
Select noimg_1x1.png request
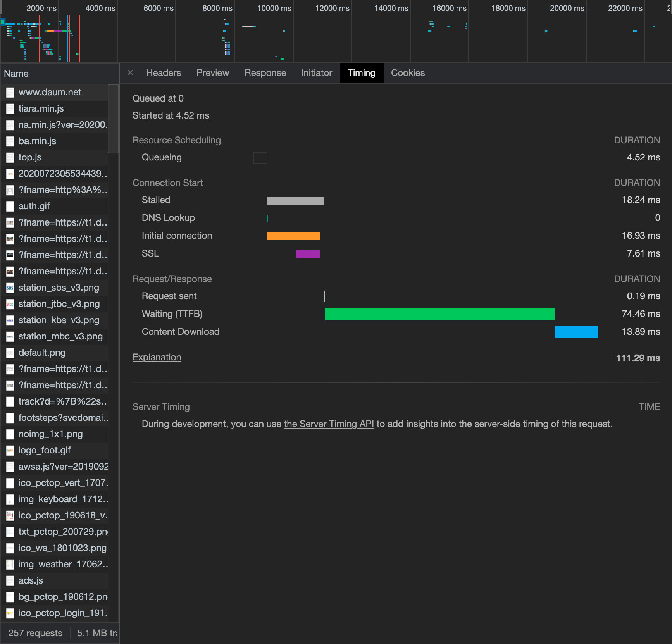[54, 434]
